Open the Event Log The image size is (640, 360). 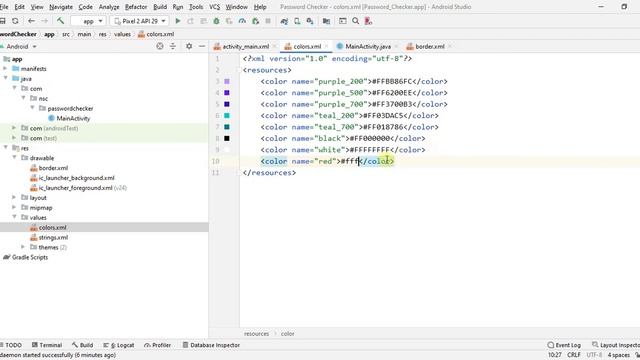(x=564, y=345)
